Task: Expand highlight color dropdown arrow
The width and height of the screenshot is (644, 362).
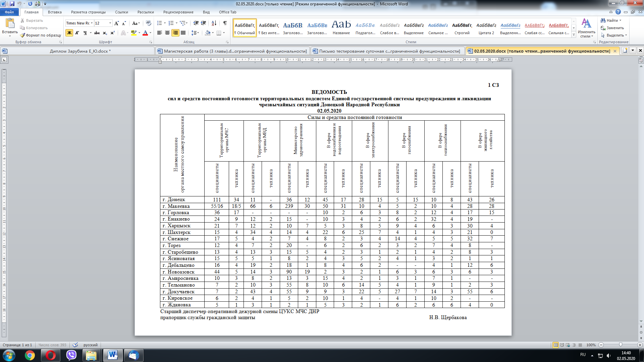Action: tap(139, 33)
